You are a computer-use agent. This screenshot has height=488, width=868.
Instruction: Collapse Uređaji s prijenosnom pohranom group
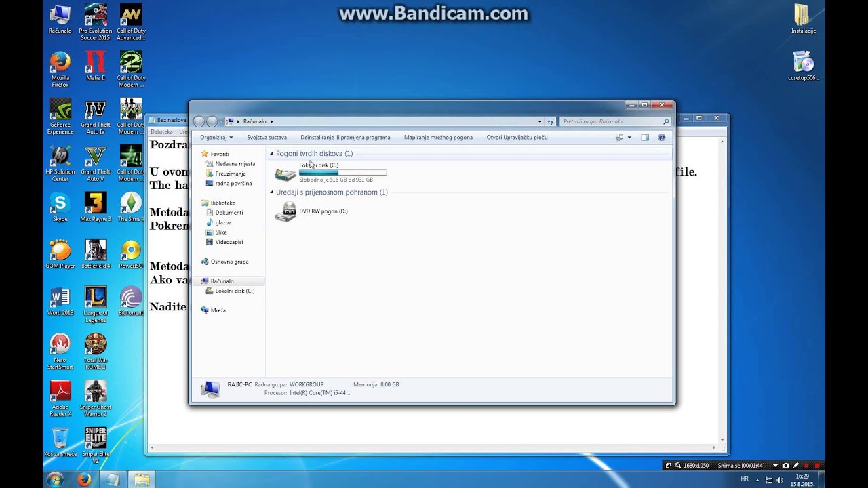pyautogui.click(x=271, y=192)
